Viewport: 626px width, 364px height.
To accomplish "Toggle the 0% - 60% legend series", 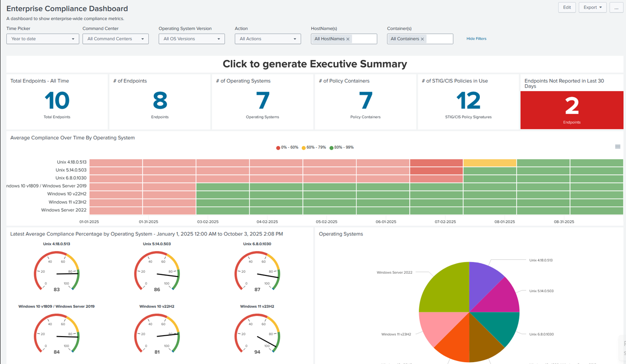I will click(287, 147).
